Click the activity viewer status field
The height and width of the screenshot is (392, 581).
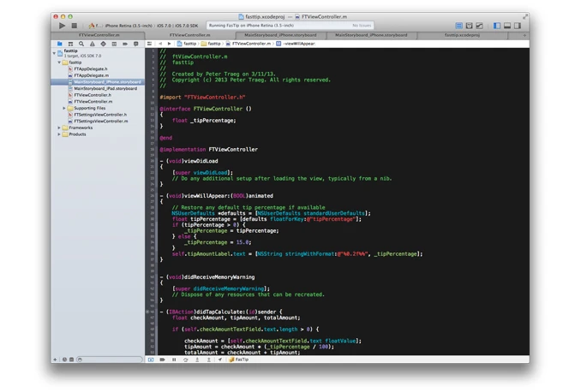(x=290, y=26)
